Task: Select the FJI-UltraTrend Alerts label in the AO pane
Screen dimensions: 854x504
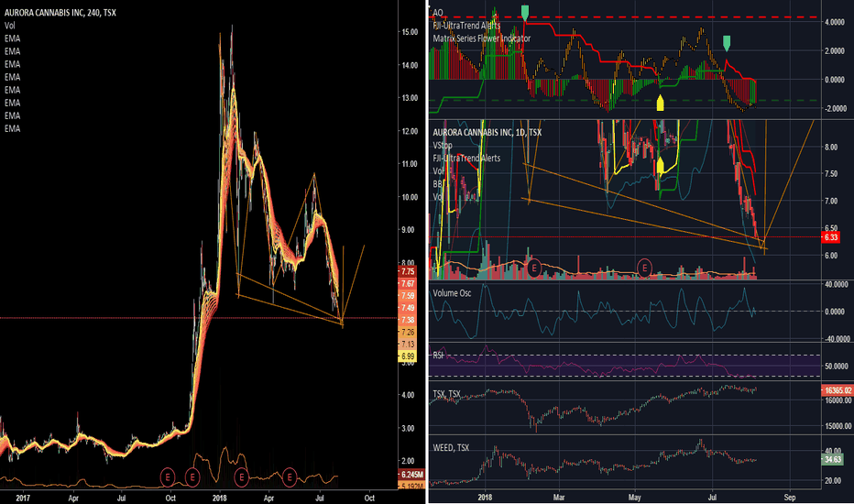Action: 466,26
